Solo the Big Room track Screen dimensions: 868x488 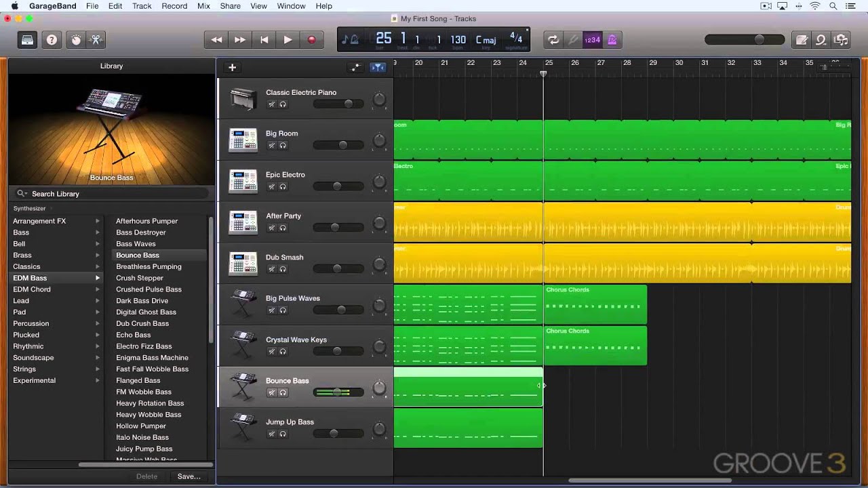click(283, 146)
